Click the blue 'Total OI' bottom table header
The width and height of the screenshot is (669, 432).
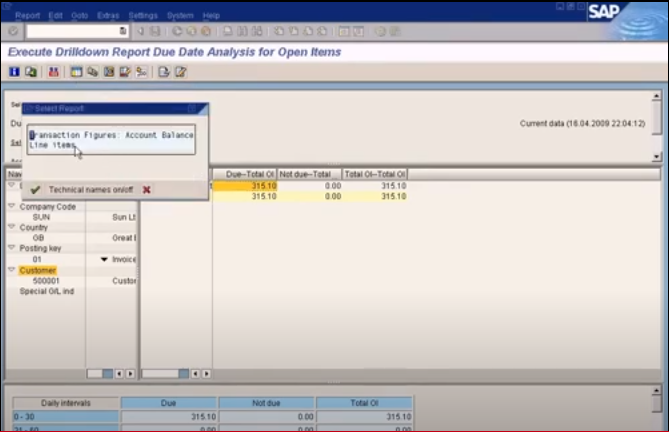coord(364,403)
